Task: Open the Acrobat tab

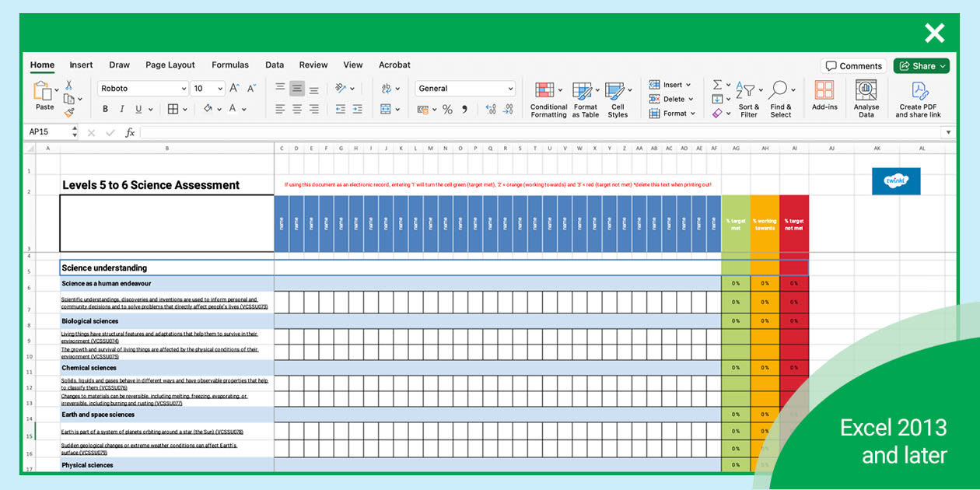Action: pos(394,65)
